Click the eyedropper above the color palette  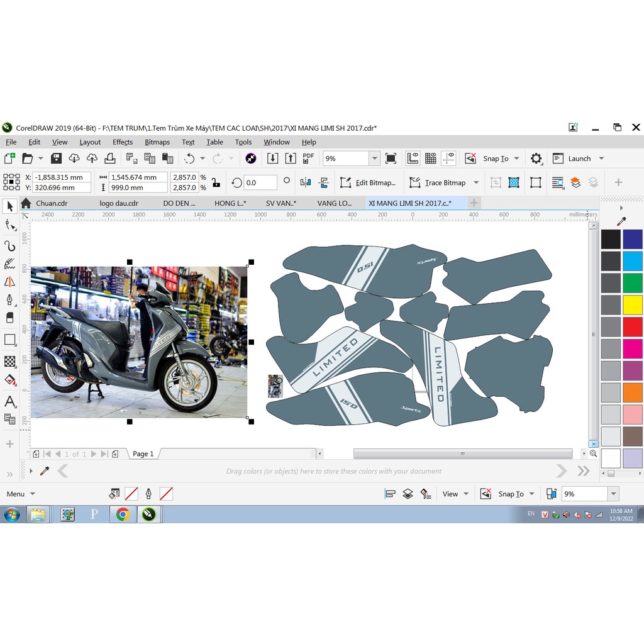621,221
